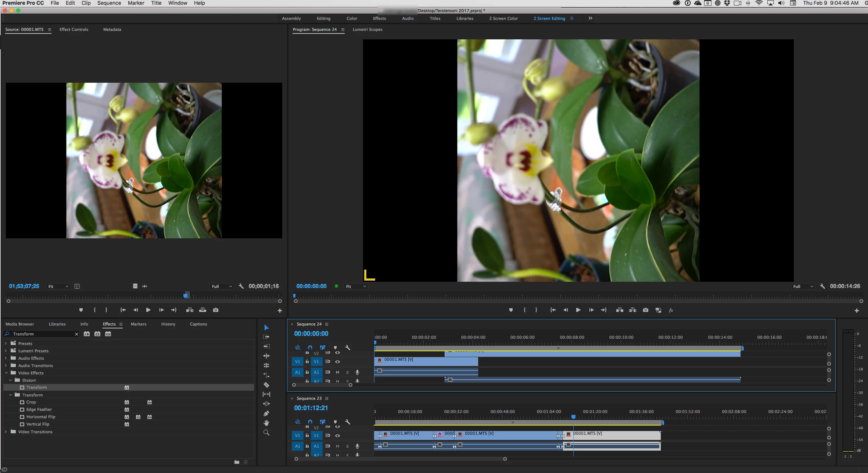Mute track A1 in Sequence 24
This screenshot has height=473, width=868.
pyautogui.click(x=337, y=372)
